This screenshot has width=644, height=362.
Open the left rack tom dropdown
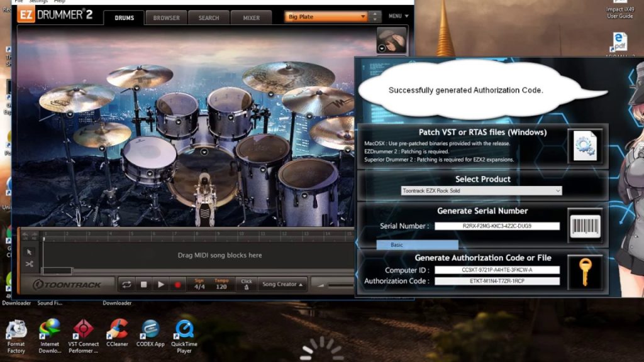[x=178, y=122]
